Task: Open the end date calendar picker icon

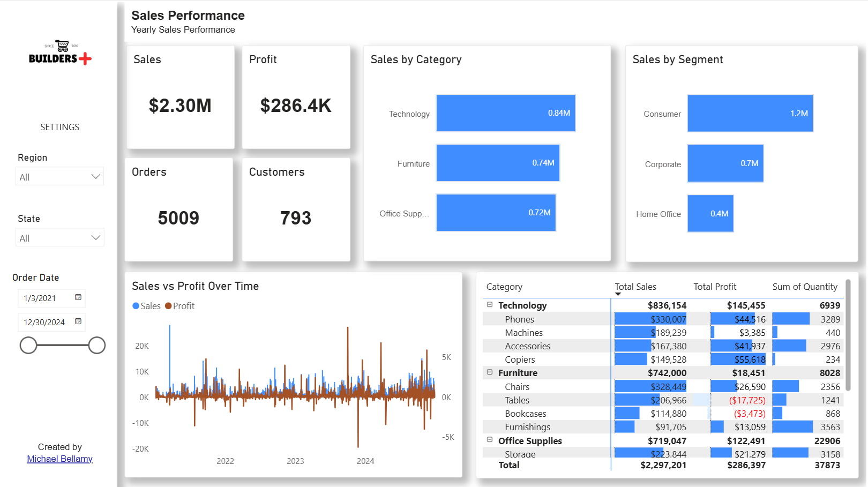Action: [78, 321]
